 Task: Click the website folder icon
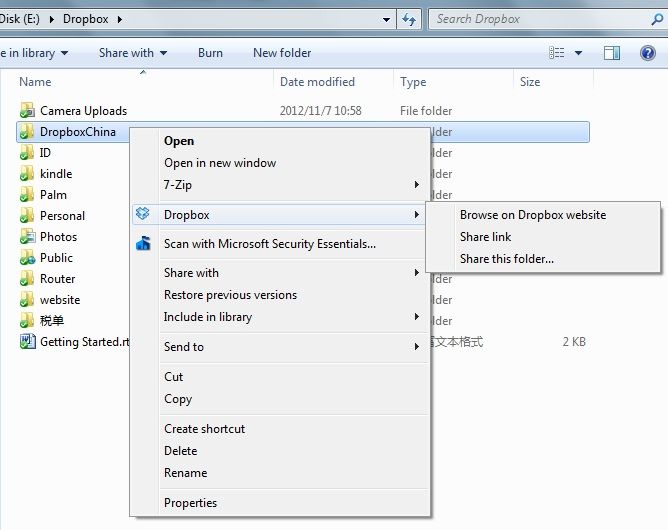tap(27, 300)
